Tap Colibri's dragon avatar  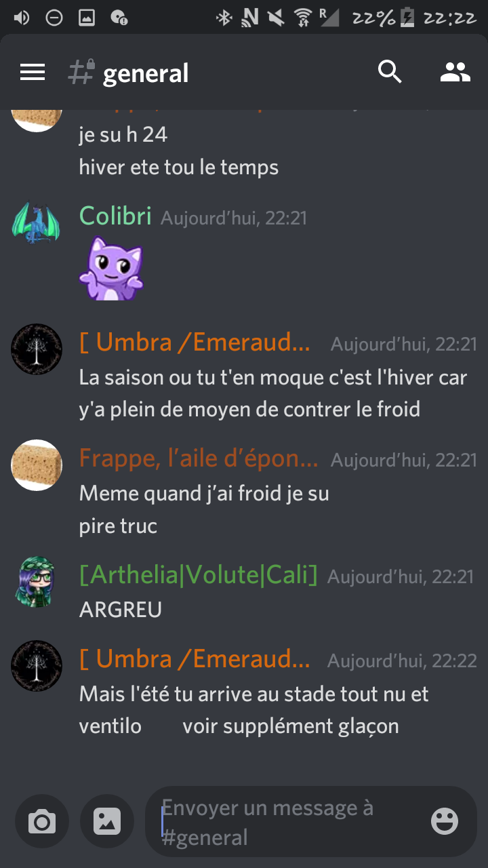pyautogui.click(x=37, y=223)
